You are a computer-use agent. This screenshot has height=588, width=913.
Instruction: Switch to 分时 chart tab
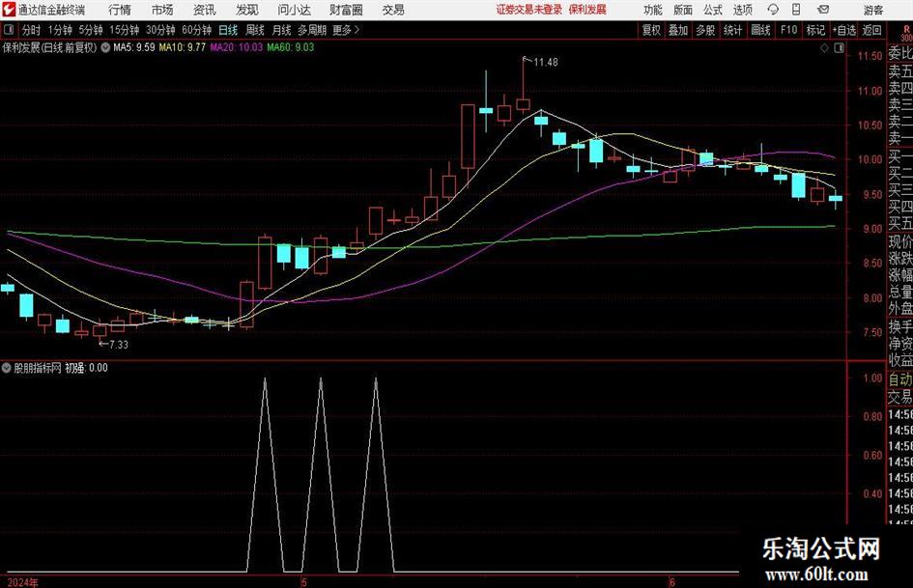[32, 30]
